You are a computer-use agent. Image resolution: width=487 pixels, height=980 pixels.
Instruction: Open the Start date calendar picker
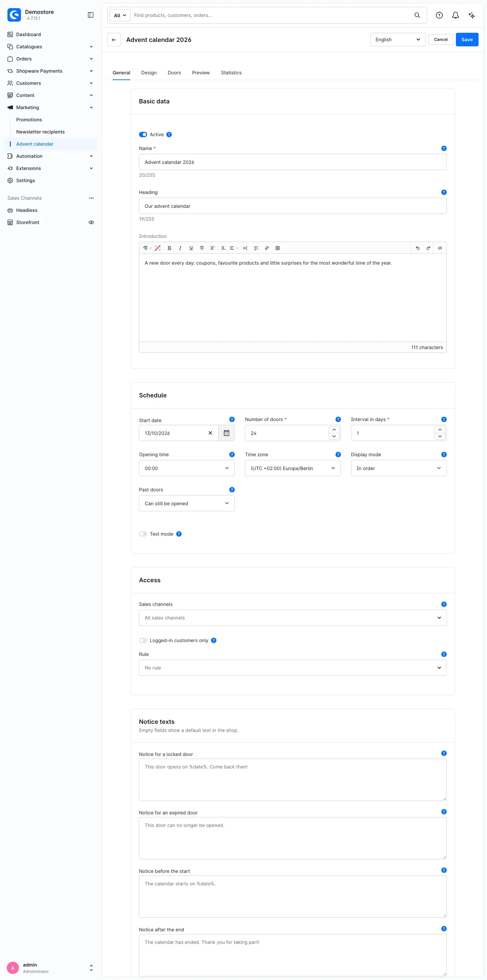point(227,433)
